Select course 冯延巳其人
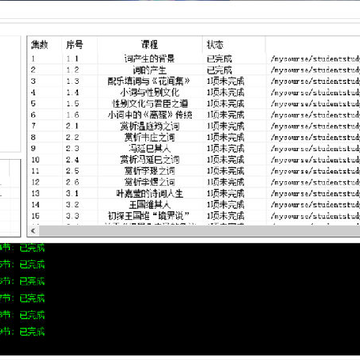Screen dimensions: 360x360 pyautogui.click(x=149, y=149)
